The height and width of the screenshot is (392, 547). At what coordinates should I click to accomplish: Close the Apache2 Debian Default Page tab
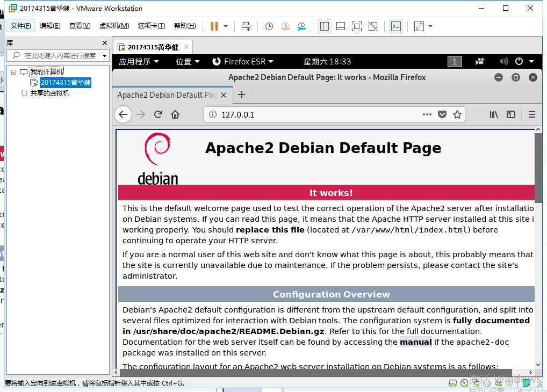224,95
